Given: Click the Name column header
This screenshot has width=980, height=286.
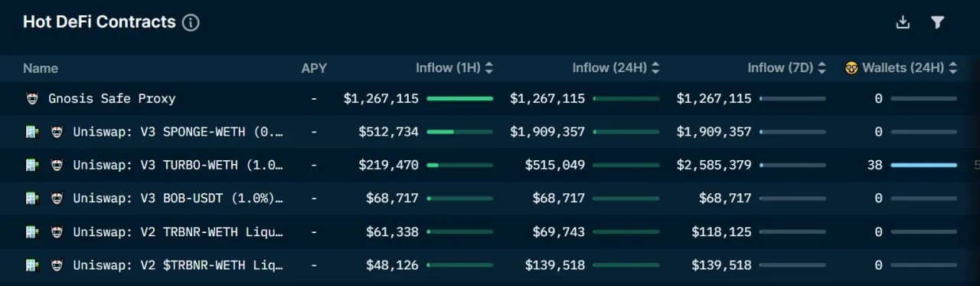Looking at the screenshot, I should (41, 67).
